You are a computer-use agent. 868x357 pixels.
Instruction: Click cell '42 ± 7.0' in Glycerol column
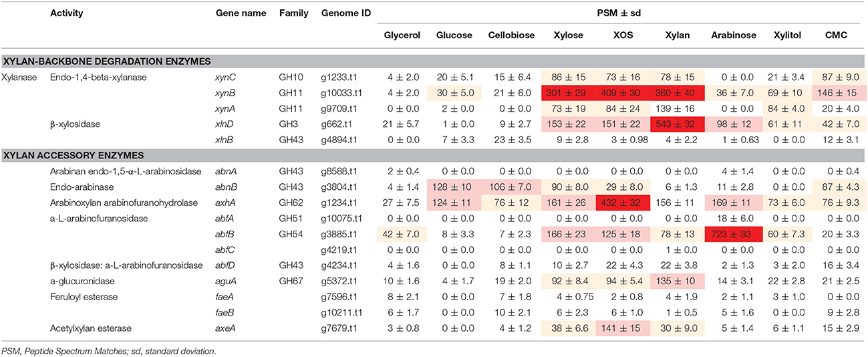tap(402, 233)
